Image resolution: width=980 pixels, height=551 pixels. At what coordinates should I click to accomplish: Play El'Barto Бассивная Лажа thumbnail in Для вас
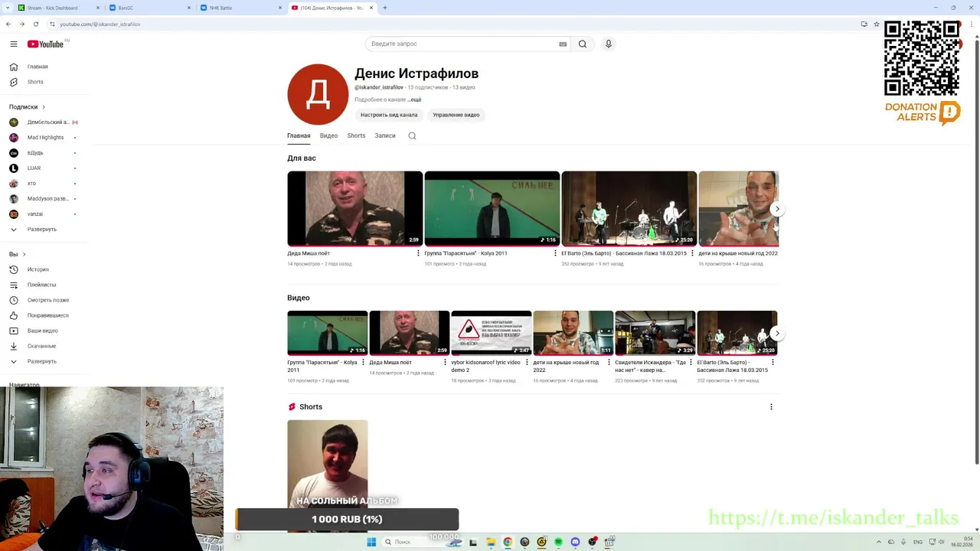pos(629,208)
